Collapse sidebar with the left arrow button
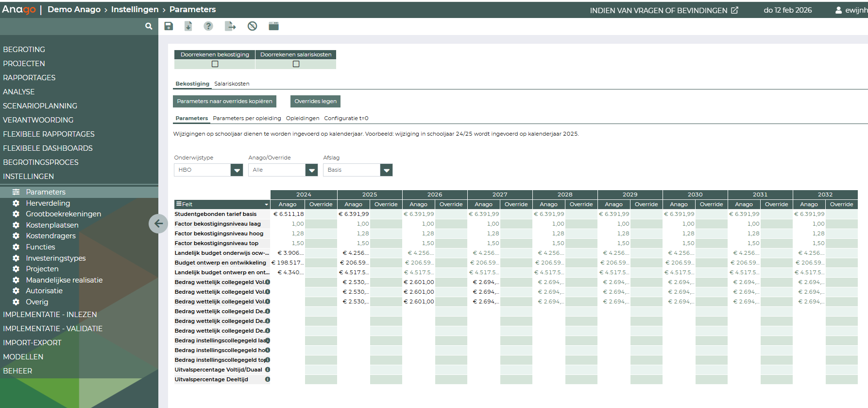This screenshot has width=868, height=408. (158, 224)
